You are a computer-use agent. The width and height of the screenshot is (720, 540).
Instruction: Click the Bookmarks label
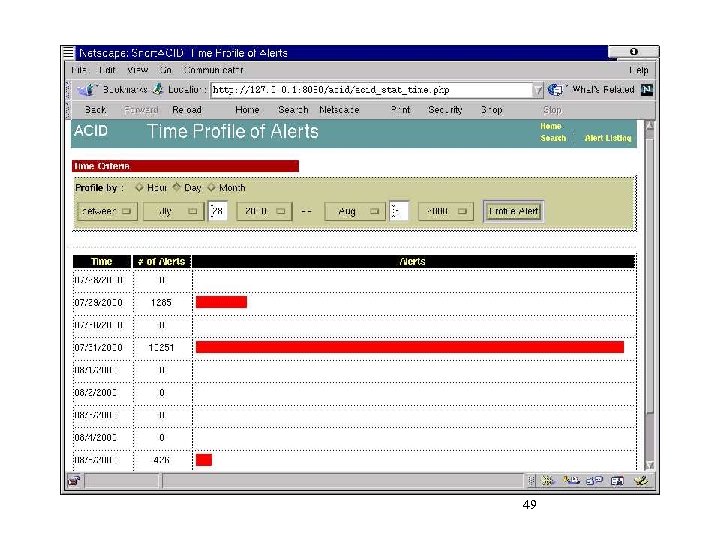[x=125, y=90]
